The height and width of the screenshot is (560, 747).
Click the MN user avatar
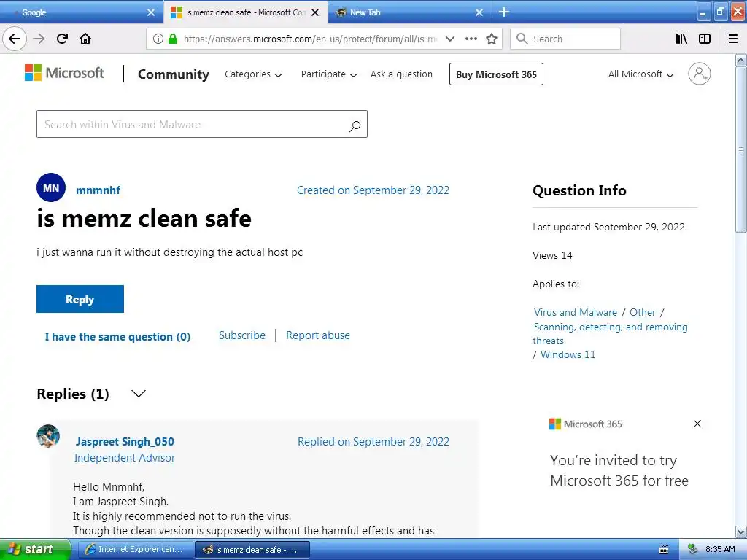pyautogui.click(x=51, y=187)
